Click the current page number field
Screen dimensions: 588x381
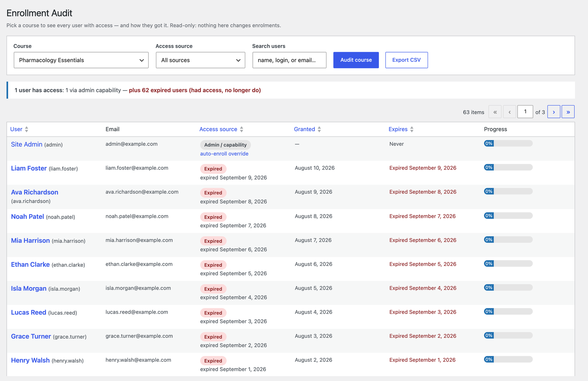tap(525, 112)
